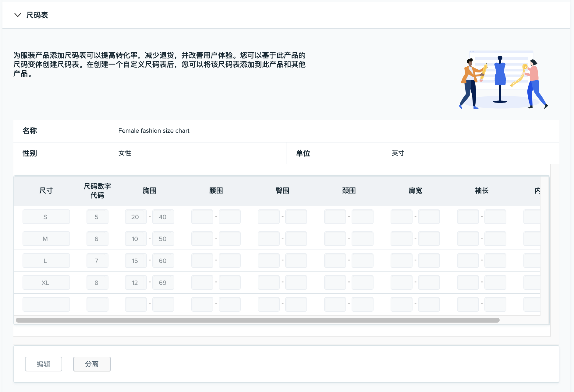Collapse the 尺码表 section header
Image resolution: width=574 pixels, height=392 pixels.
point(18,15)
